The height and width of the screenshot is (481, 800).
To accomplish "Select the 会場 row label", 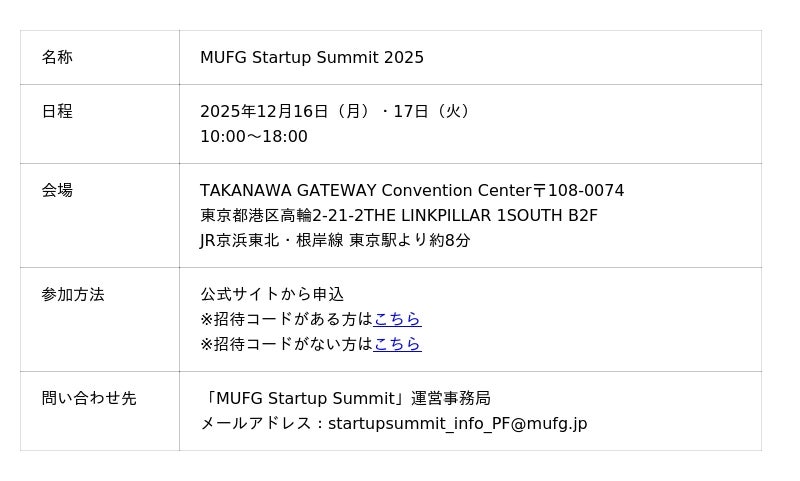I will point(57,190).
